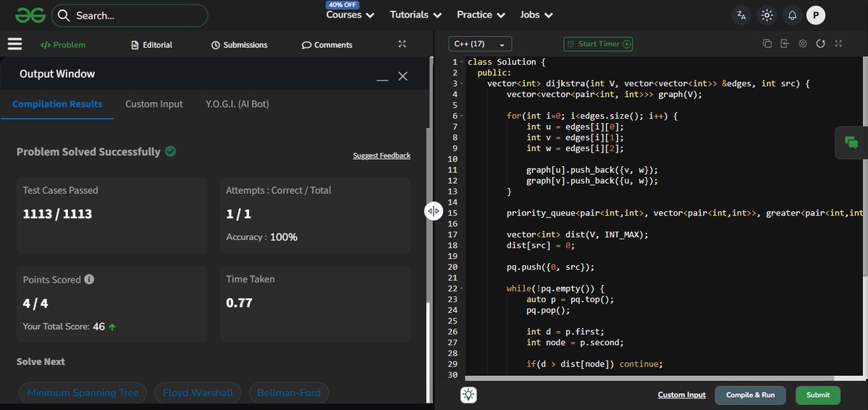Click line number 15 in the gutter
Screen dimensions: 868x410
click(x=454, y=213)
